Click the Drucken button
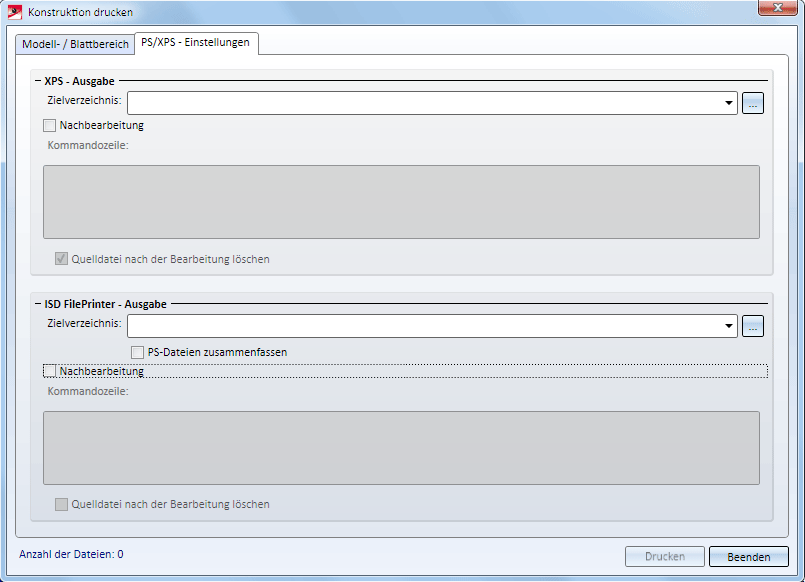 coord(665,557)
